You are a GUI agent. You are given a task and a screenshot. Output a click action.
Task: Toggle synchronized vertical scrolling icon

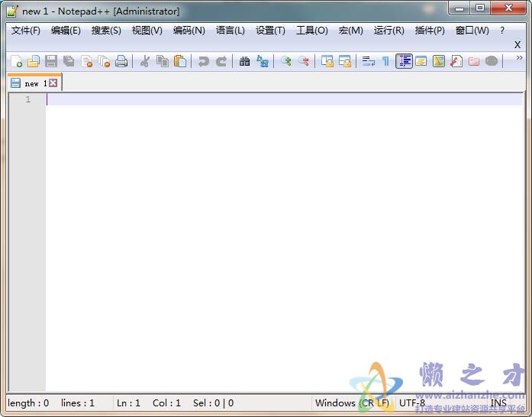(327, 61)
